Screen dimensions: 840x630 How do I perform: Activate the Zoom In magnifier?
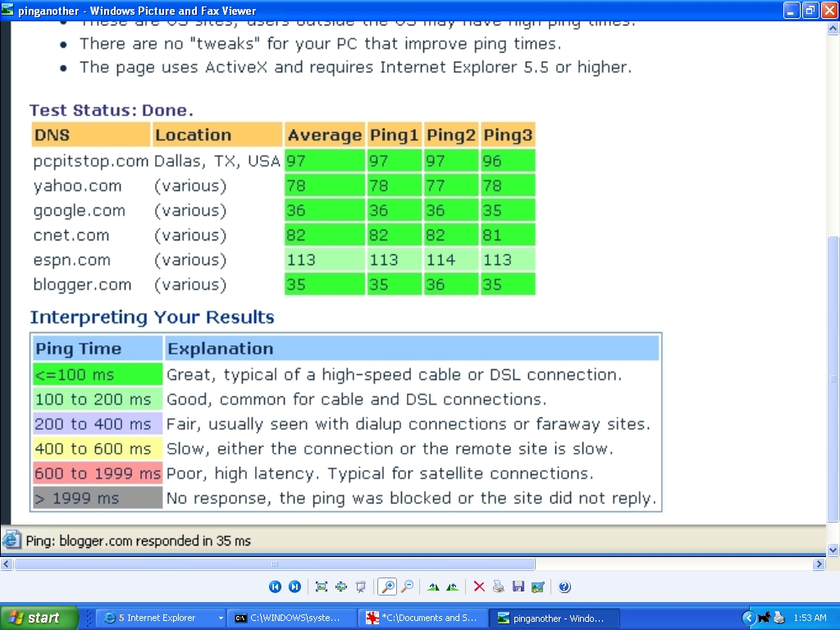tap(387, 587)
